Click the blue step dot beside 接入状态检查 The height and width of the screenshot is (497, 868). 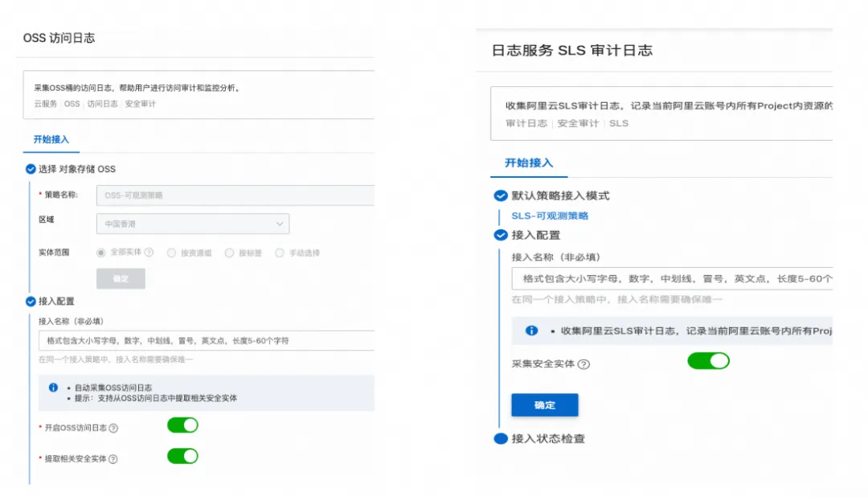pos(501,439)
